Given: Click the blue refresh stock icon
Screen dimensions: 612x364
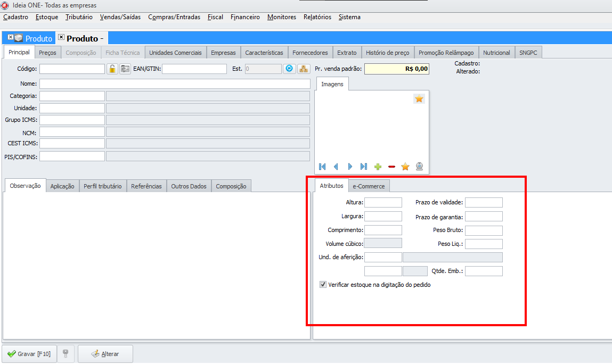Looking at the screenshot, I should coord(289,69).
